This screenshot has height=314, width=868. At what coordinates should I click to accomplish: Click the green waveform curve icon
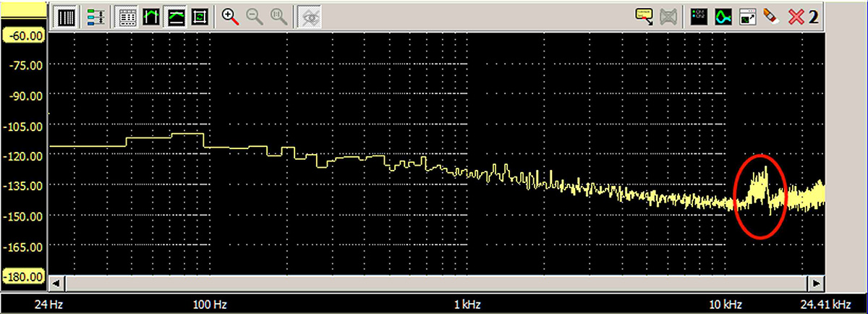point(723,16)
